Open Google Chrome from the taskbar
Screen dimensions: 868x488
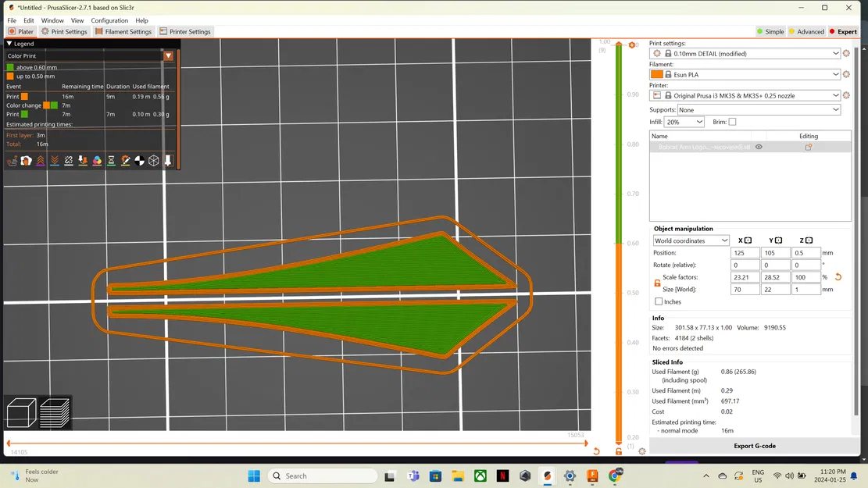[614, 476]
